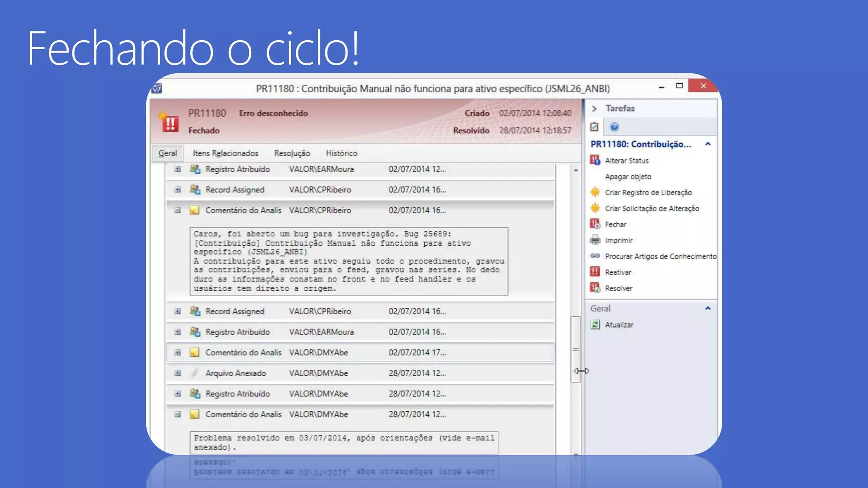The height and width of the screenshot is (488, 868).
Task: Expand Registro Atribuído EARMoura 02/07/2014 16 row
Action: (x=178, y=332)
